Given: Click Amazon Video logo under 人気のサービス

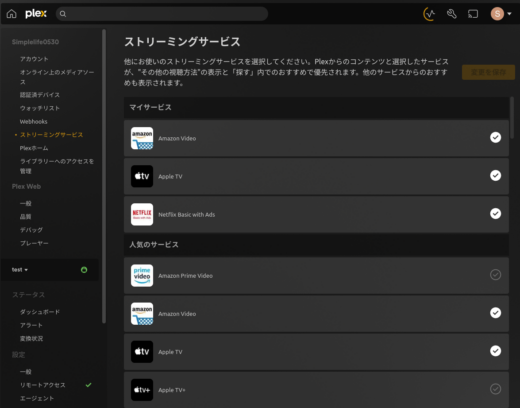Looking at the screenshot, I should (142, 313).
